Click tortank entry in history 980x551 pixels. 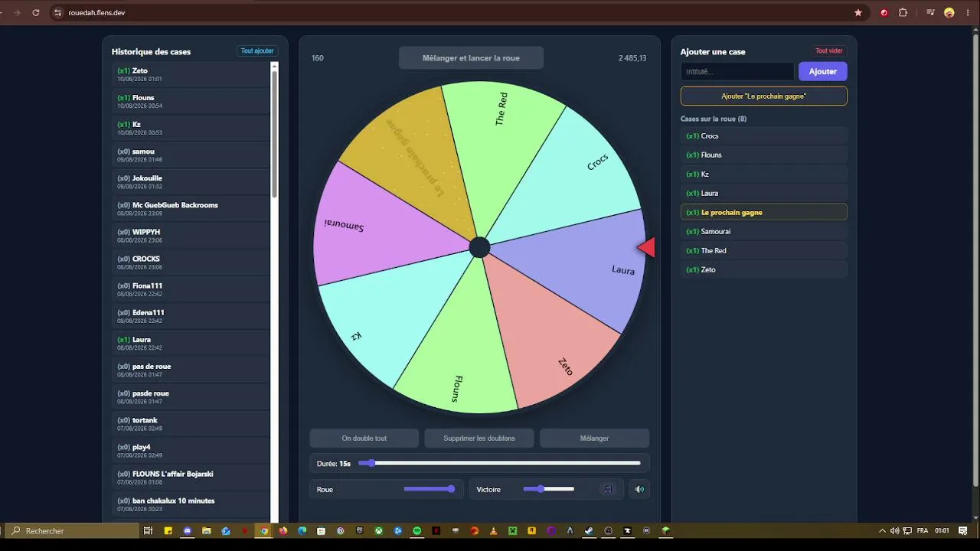click(x=191, y=423)
